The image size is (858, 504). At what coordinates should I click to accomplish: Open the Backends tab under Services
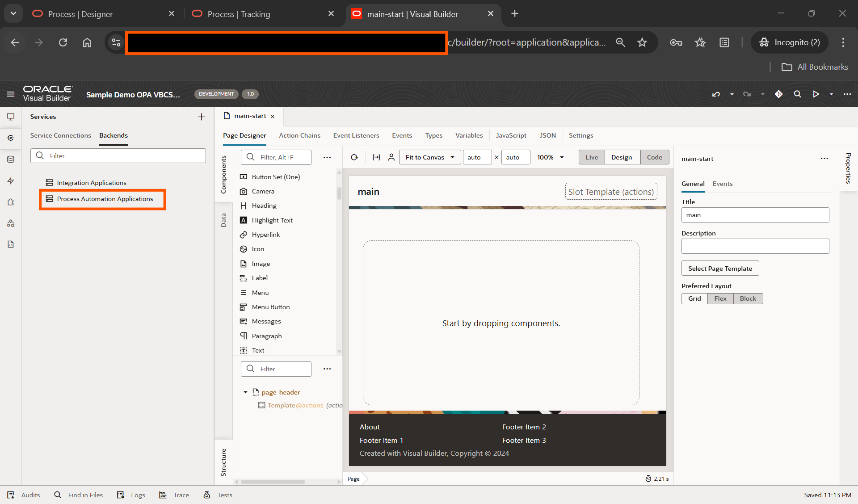click(113, 135)
